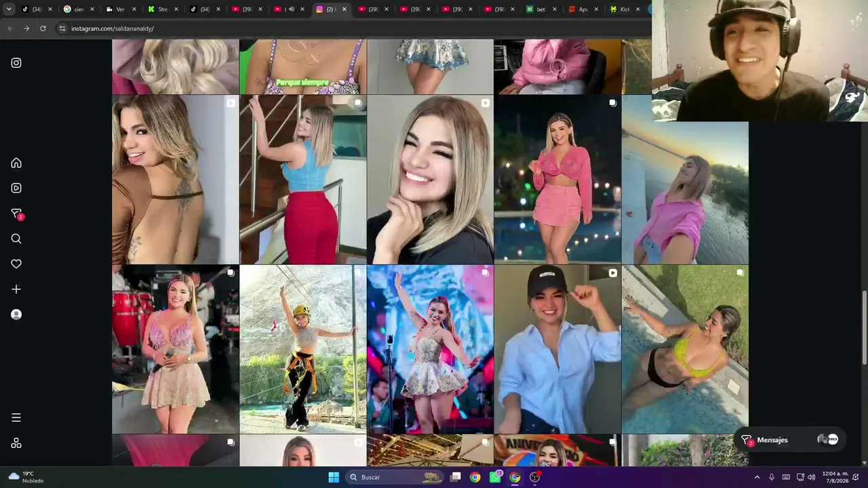Click the page vertical scrollbar thumb
This screenshot has height=488, width=868.
(864, 329)
